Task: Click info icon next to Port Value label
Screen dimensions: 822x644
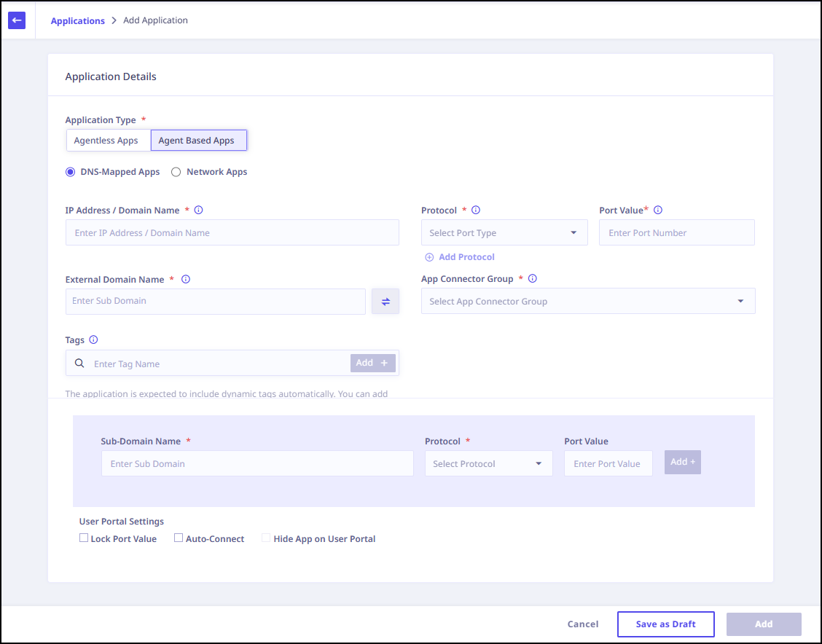Action: tap(658, 210)
